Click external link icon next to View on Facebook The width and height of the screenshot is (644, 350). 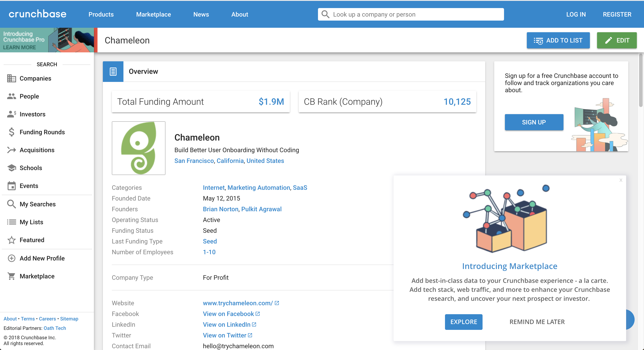(258, 314)
